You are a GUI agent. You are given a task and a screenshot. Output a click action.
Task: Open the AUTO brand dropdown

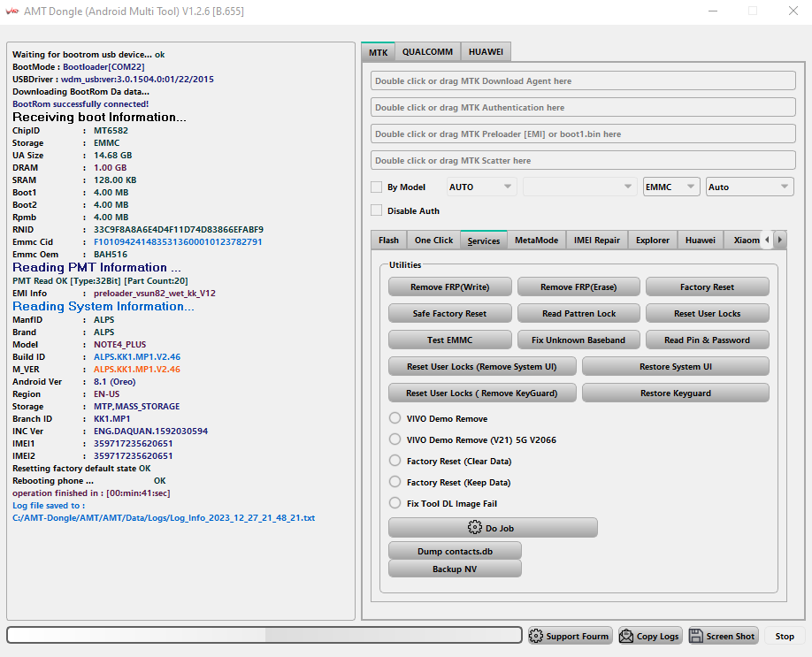point(481,187)
